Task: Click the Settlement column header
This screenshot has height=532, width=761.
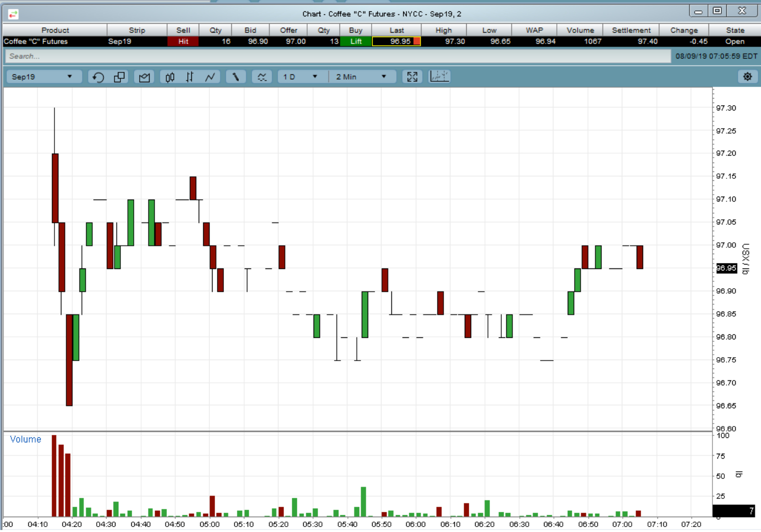Action: (x=631, y=30)
